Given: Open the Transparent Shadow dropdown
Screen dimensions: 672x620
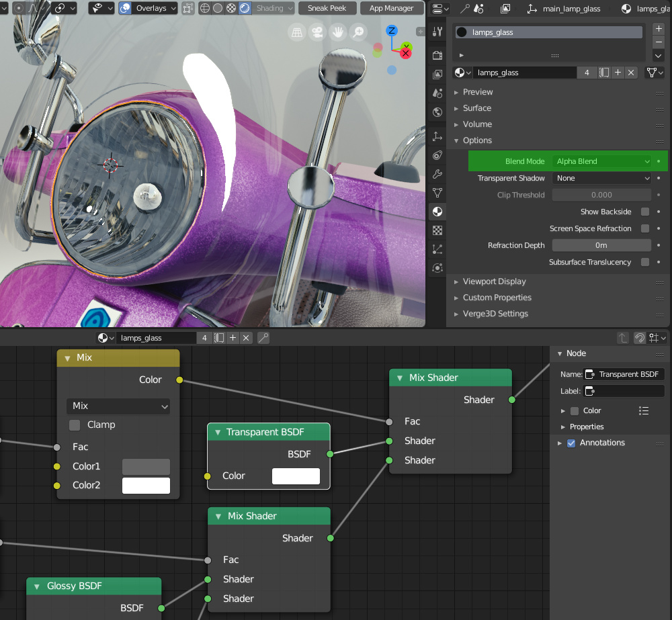Looking at the screenshot, I should tap(601, 178).
